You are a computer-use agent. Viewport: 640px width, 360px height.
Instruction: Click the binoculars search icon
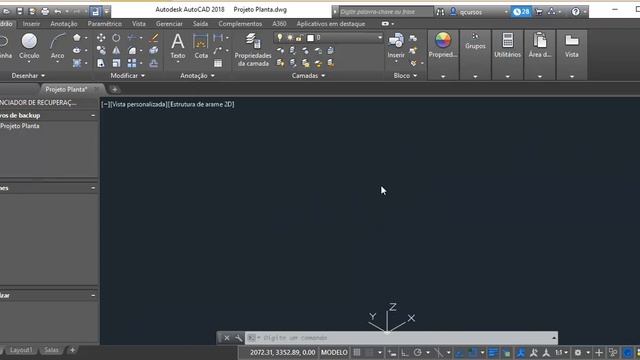(x=440, y=12)
